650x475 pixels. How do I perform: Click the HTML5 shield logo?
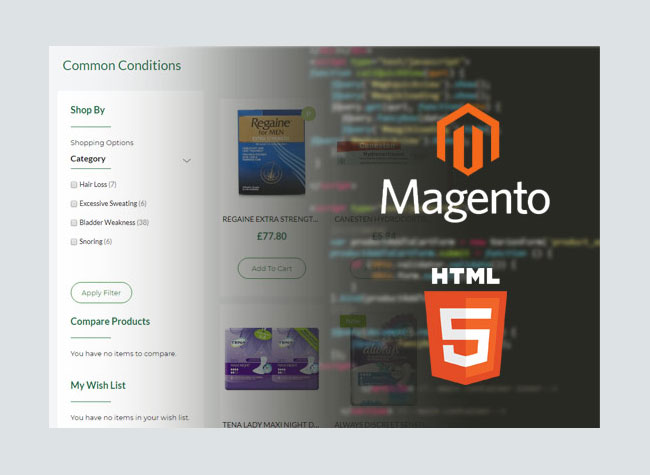coord(465,337)
